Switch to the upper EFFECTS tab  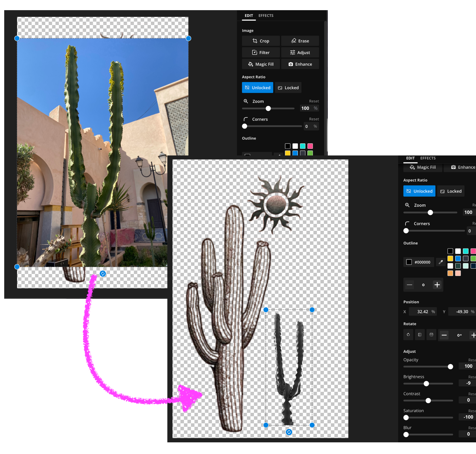pos(266,16)
